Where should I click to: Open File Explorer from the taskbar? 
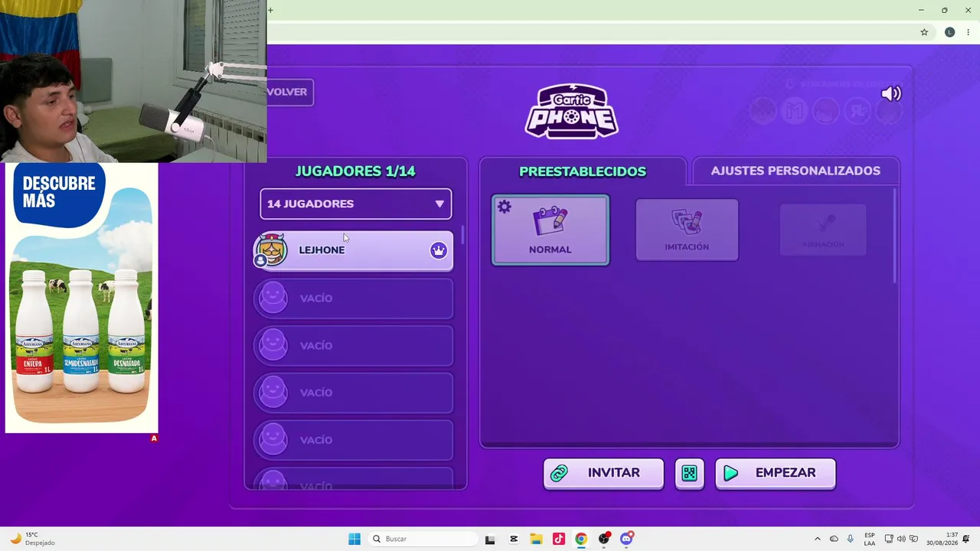click(536, 539)
